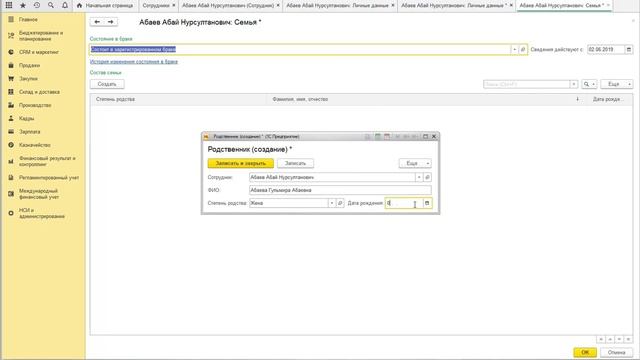Open Кадры section
This screenshot has height=360, width=640.
26,118
